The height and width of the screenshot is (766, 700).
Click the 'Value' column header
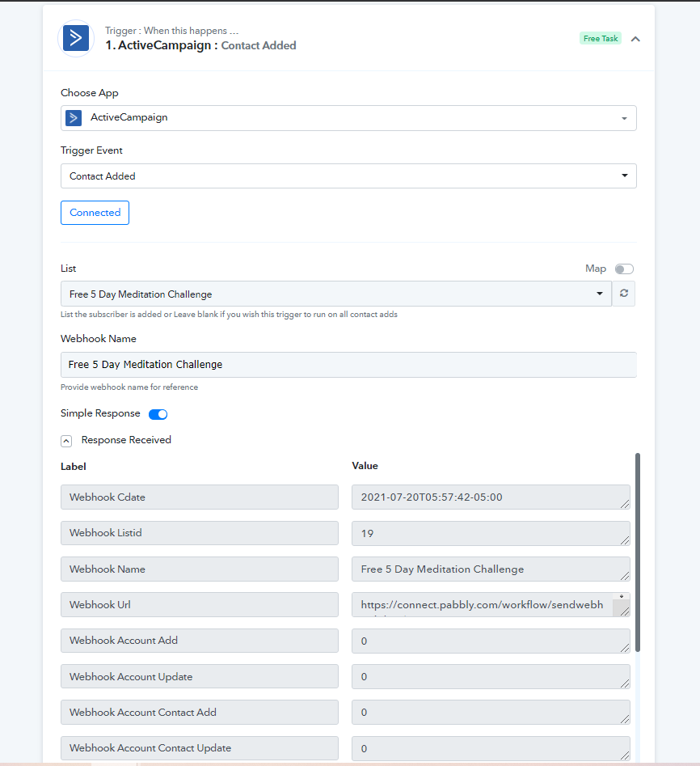pyautogui.click(x=365, y=466)
